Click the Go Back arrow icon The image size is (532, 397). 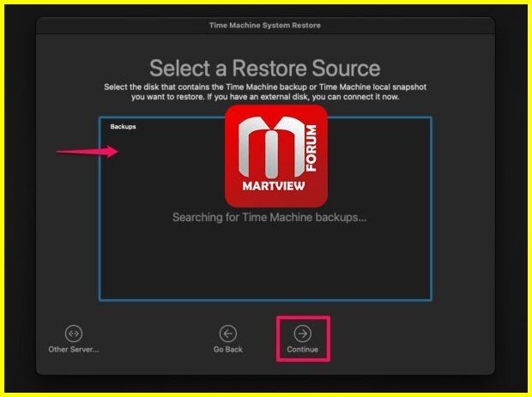228,334
